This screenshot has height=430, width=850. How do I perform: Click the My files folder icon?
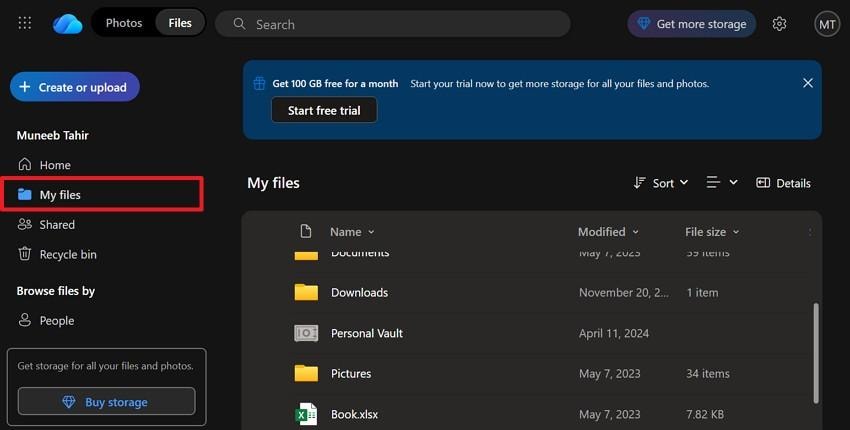pos(24,194)
